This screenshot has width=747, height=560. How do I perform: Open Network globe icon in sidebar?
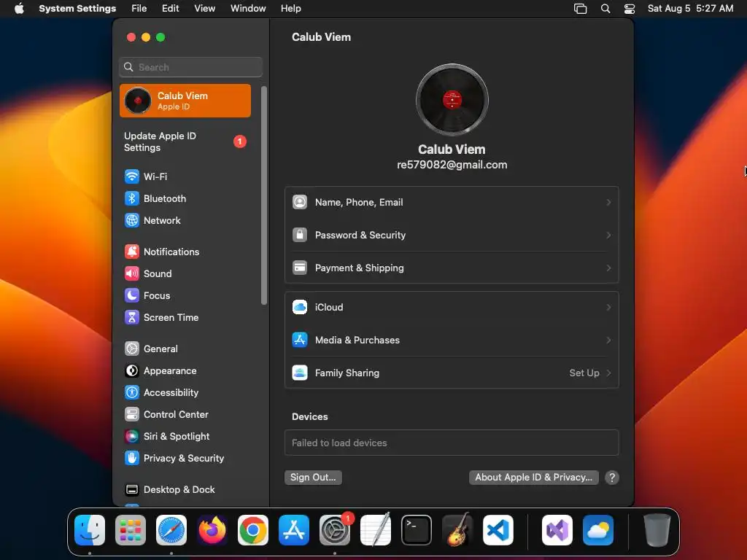pos(131,220)
